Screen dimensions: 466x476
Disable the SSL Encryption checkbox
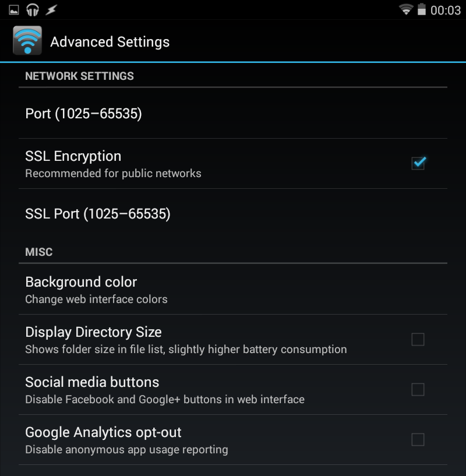coord(418,163)
